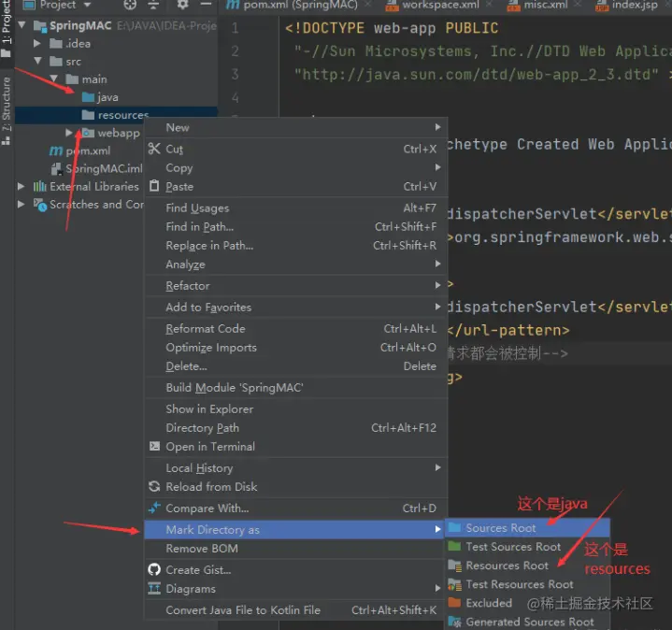
Task: Click the Maven icon beside pom.xml in tree
Action: [56, 150]
